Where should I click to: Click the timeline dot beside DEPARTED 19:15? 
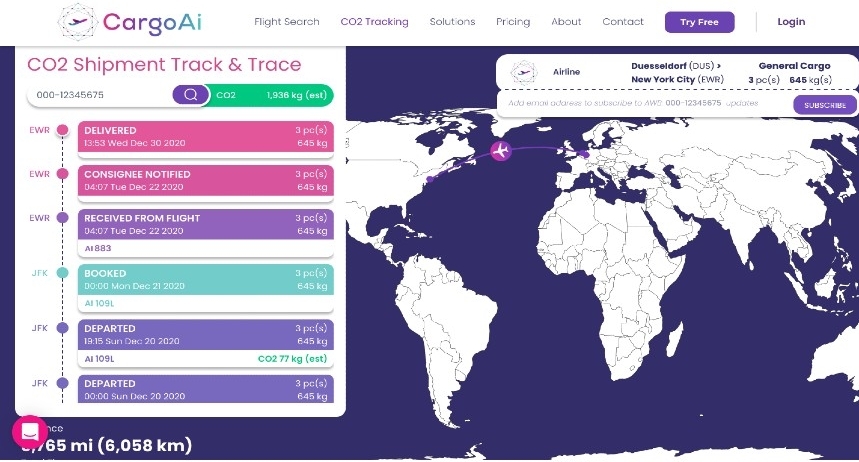point(63,328)
